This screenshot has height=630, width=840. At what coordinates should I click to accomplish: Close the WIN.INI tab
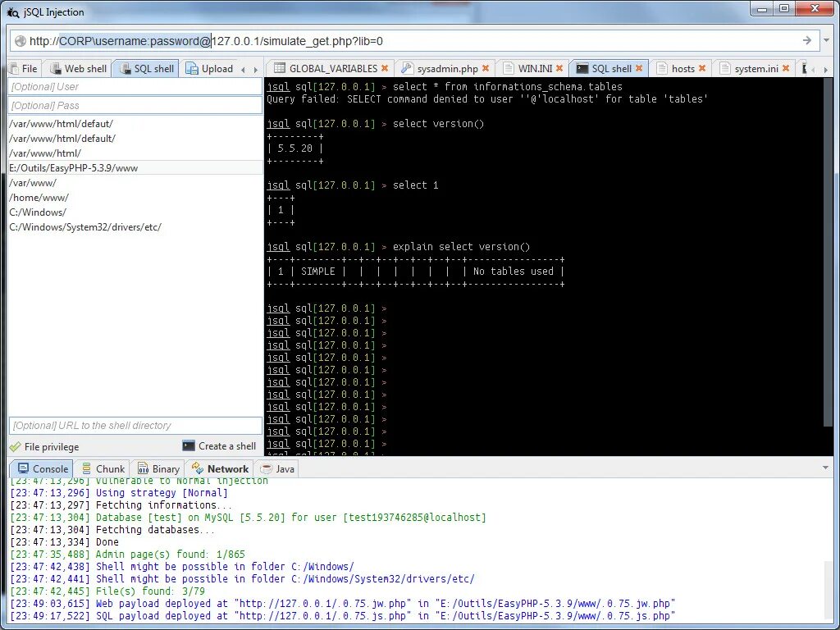pos(559,68)
